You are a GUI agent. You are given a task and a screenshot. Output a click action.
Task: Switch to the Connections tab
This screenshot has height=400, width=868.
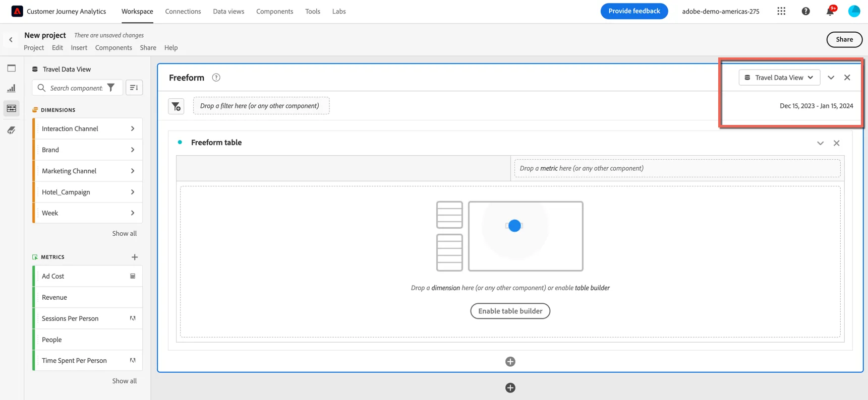[183, 11]
